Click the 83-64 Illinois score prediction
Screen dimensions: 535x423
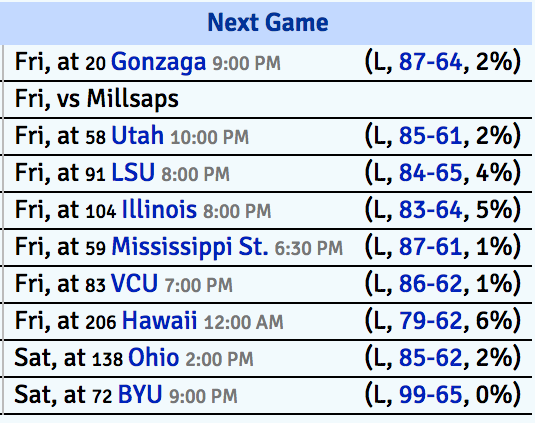point(431,209)
